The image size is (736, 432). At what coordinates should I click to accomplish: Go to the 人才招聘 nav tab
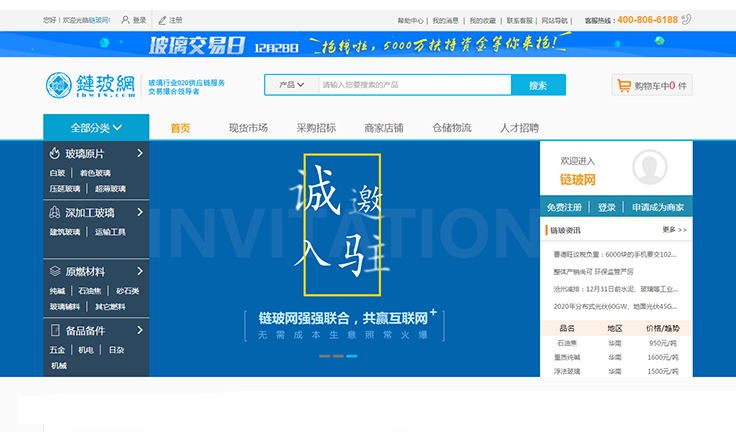(x=519, y=128)
